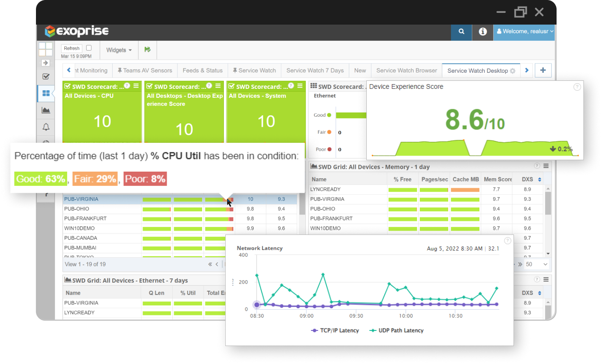Open help on Desktop Experience Score scorecard
Screen dimensions: 602x364
(x=209, y=86)
